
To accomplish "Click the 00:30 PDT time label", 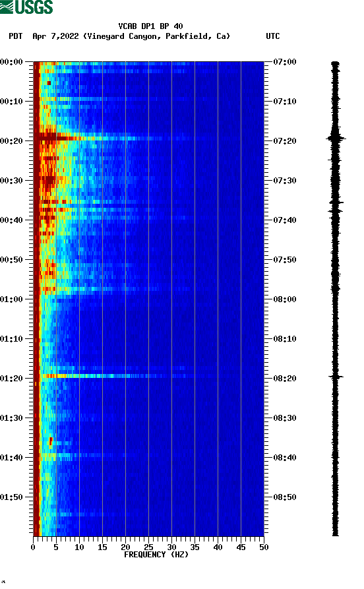I will (11, 180).
